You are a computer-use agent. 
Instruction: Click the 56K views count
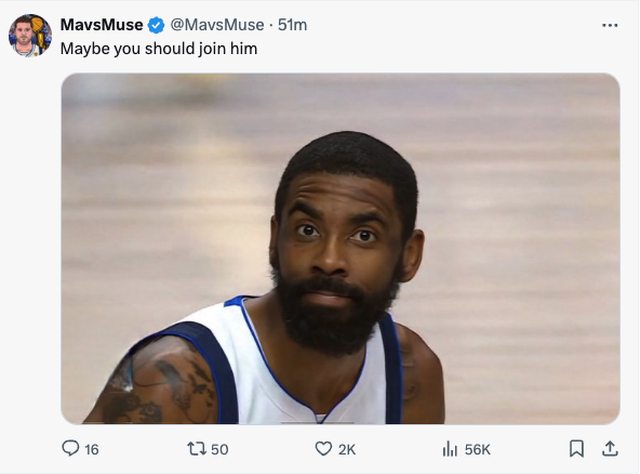coord(478,450)
